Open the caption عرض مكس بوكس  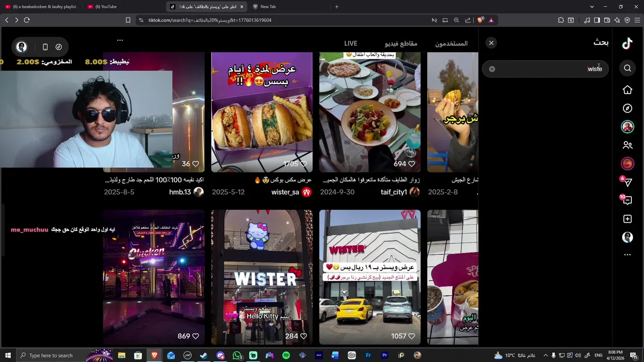pos(283,179)
